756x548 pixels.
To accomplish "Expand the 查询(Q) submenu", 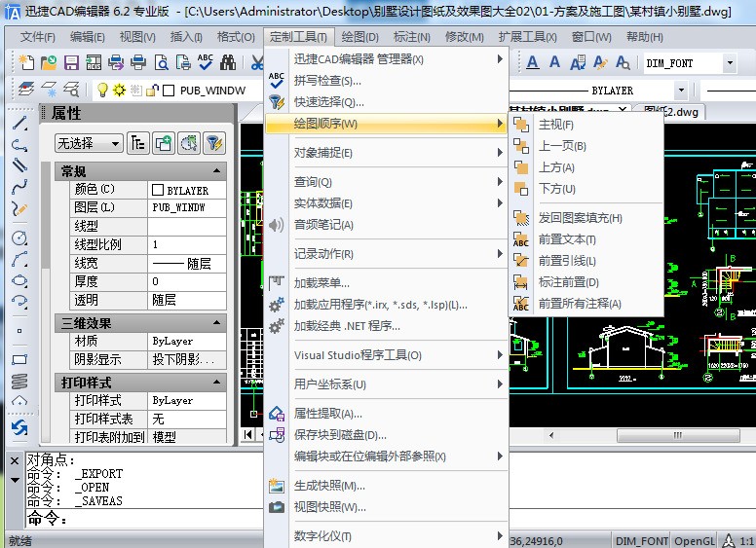I will click(387, 182).
